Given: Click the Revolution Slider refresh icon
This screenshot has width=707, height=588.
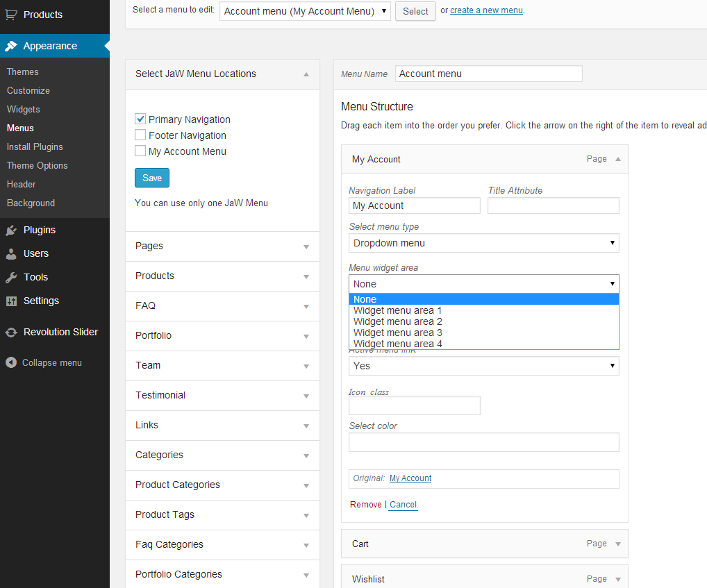Looking at the screenshot, I should click(11, 332).
